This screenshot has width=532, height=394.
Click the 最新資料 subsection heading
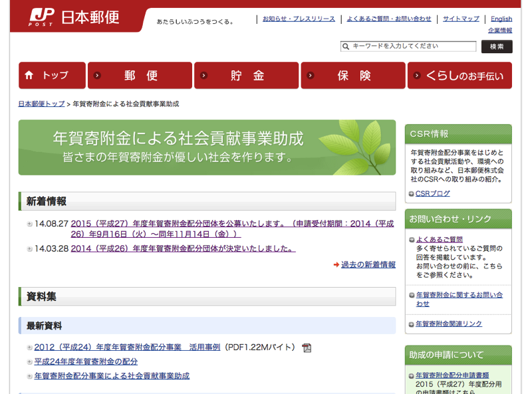click(x=207, y=326)
